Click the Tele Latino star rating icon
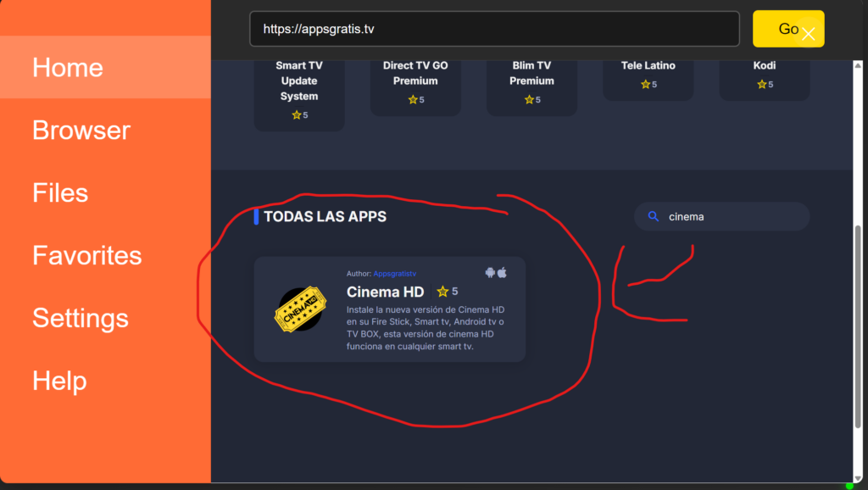Image resolution: width=868 pixels, height=490 pixels. point(645,85)
